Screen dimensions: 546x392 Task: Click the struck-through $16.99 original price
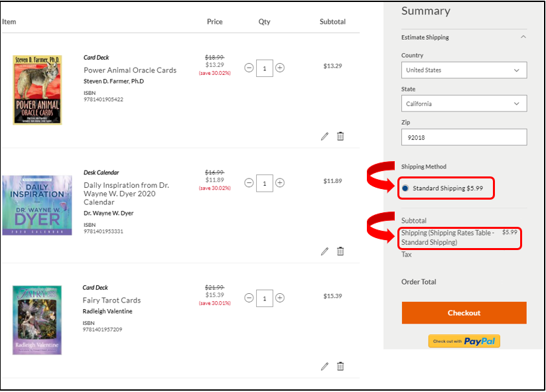click(x=214, y=172)
